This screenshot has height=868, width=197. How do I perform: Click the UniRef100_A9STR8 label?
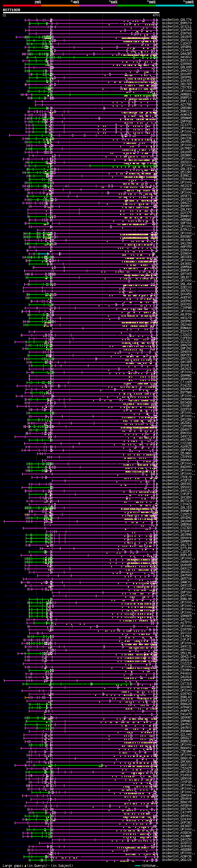(x=177, y=440)
